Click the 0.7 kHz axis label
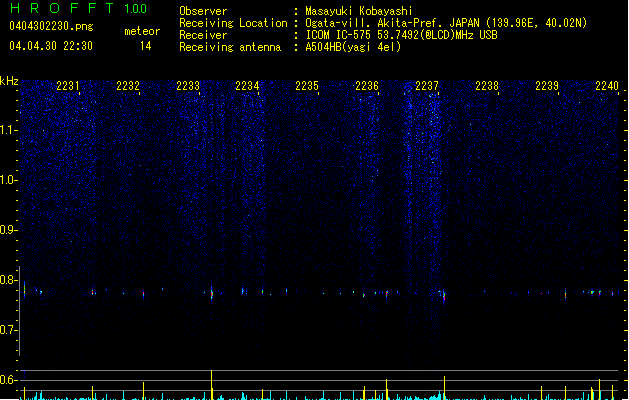Image resolution: width=629 pixels, height=400 pixels. [9, 330]
